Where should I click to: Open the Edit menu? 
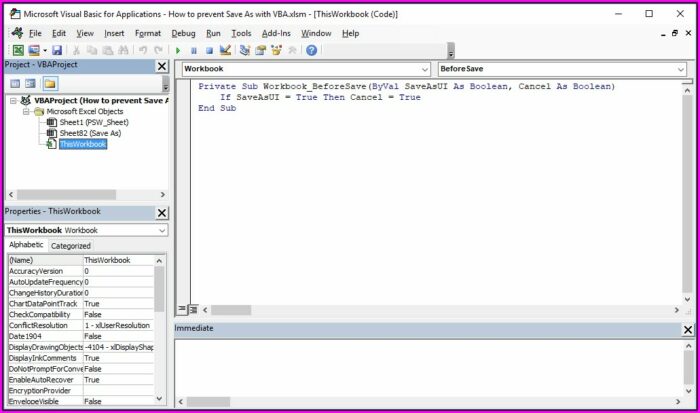59,33
